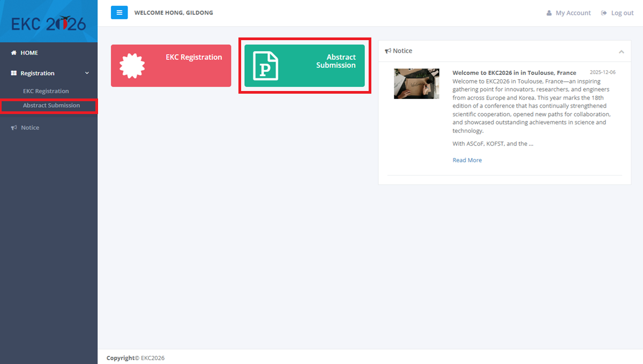Image resolution: width=643 pixels, height=364 pixels.
Task: Click the user icon next to My Account
Action: point(549,13)
